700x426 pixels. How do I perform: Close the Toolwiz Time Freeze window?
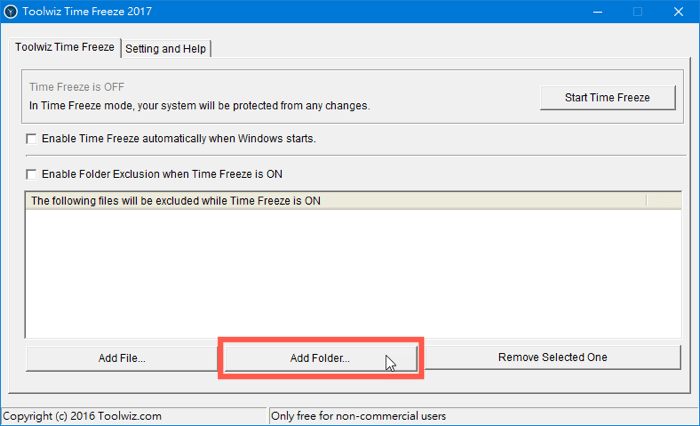coord(677,12)
